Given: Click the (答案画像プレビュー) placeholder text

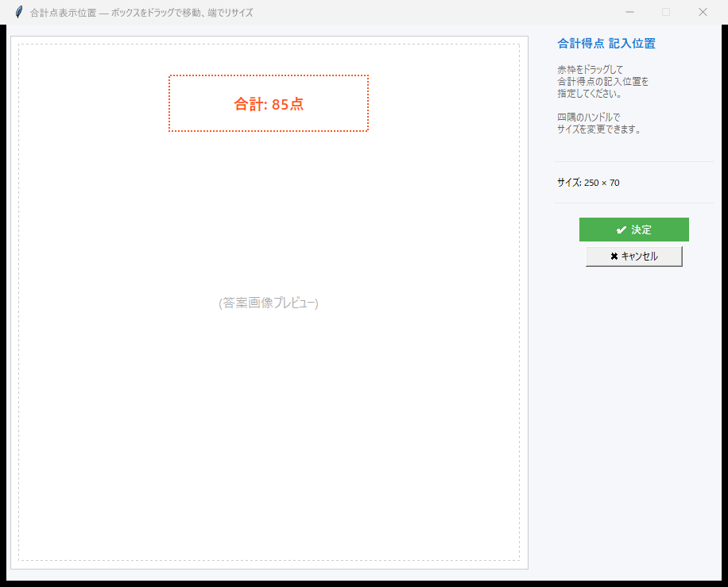Looking at the screenshot, I should [268, 303].
